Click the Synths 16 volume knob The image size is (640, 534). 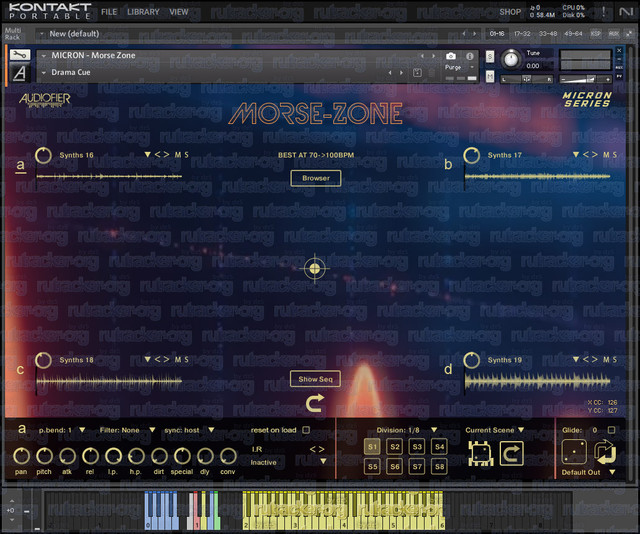43,156
